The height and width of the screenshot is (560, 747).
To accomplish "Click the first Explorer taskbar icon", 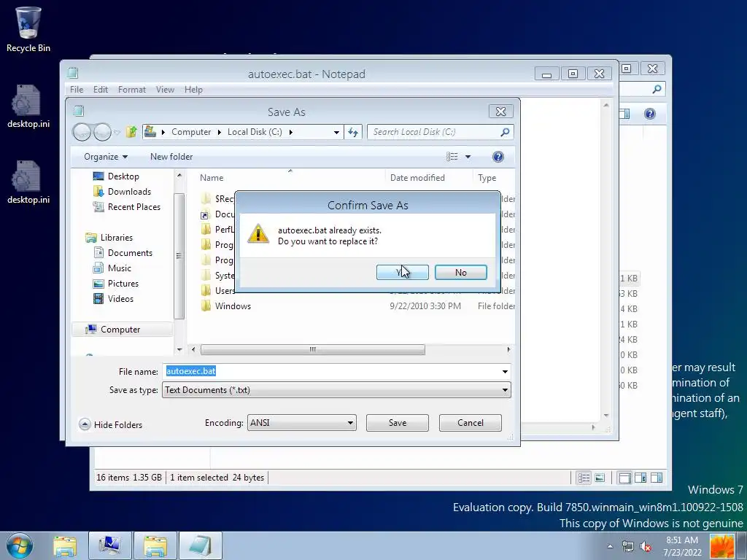I will (65, 545).
